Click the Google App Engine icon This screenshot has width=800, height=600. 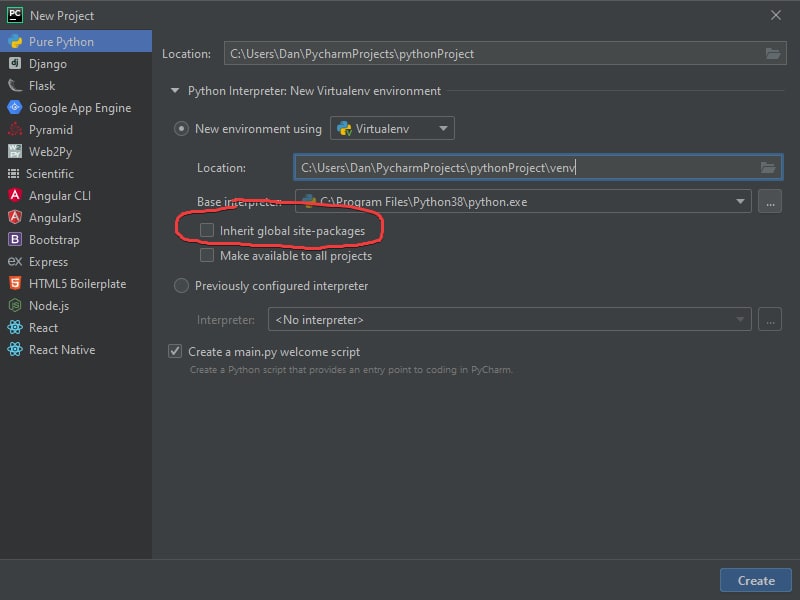(15, 107)
